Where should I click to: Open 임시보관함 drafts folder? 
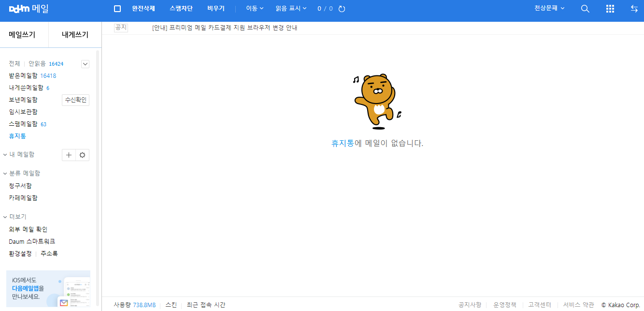(23, 112)
